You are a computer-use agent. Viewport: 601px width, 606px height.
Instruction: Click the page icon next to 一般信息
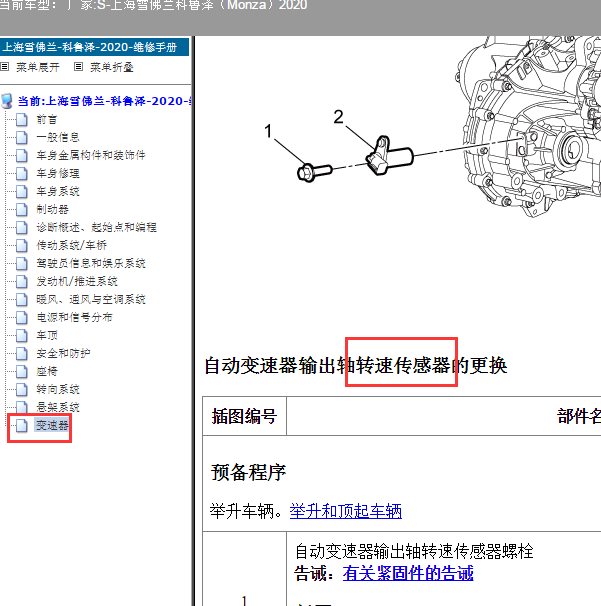click(x=22, y=137)
